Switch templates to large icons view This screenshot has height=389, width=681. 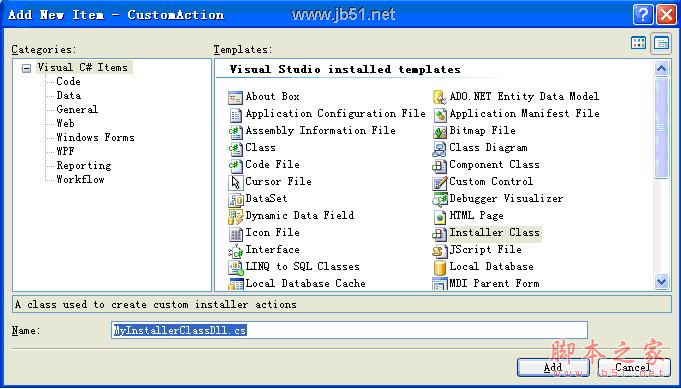pos(638,43)
